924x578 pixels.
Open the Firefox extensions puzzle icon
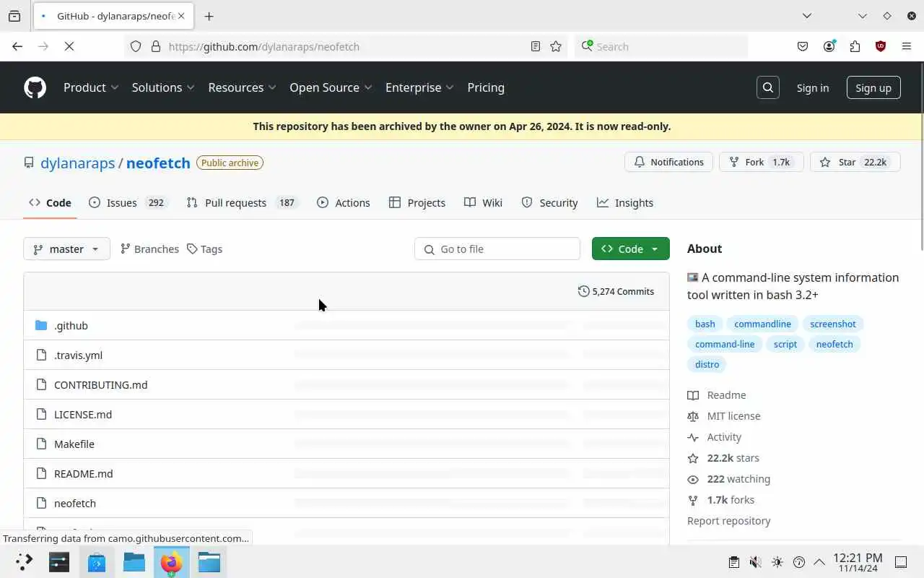(x=855, y=46)
